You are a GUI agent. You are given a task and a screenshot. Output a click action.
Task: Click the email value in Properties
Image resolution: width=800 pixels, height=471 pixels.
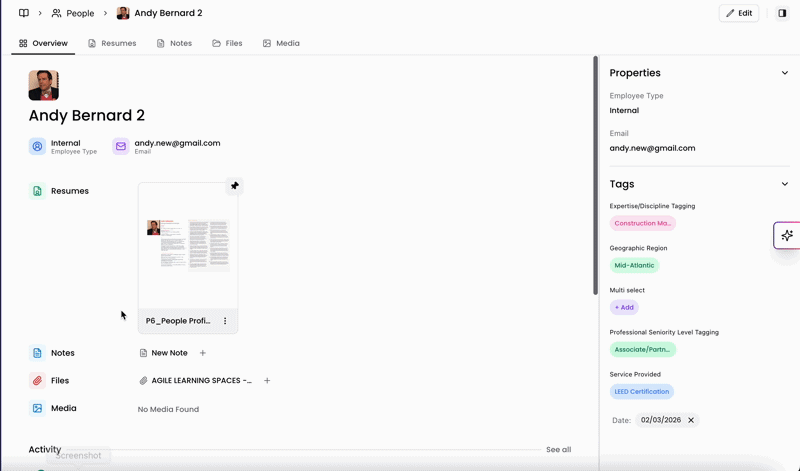[652, 148]
